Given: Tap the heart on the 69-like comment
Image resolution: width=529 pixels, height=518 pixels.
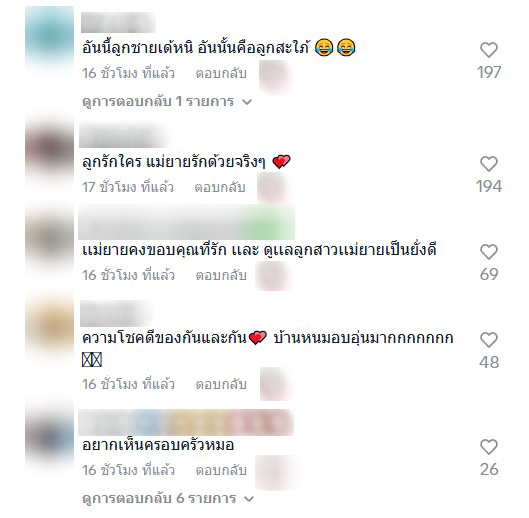Looking at the screenshot, I should (489, 252).
